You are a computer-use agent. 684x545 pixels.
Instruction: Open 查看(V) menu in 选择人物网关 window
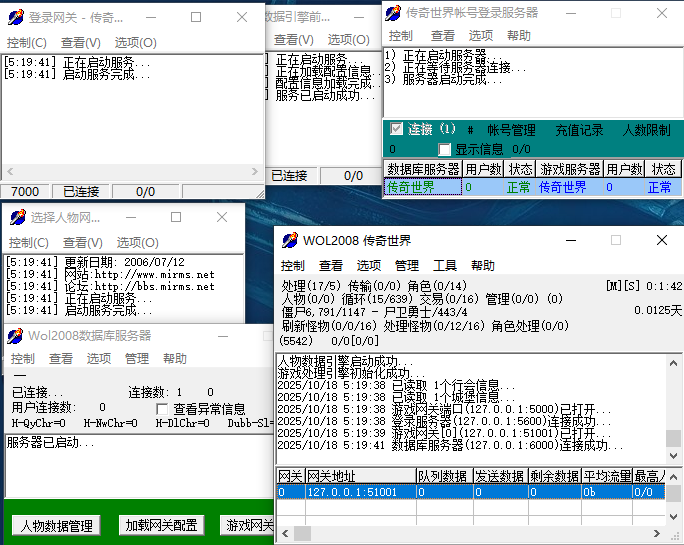[x=83, y=243]
